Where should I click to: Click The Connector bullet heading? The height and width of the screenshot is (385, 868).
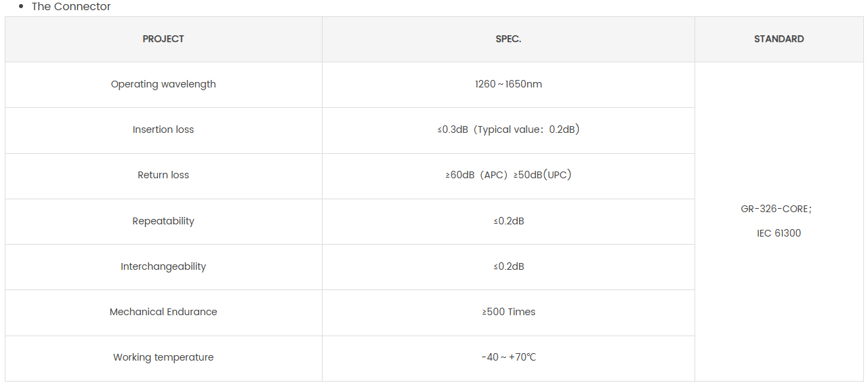[71, 7]
